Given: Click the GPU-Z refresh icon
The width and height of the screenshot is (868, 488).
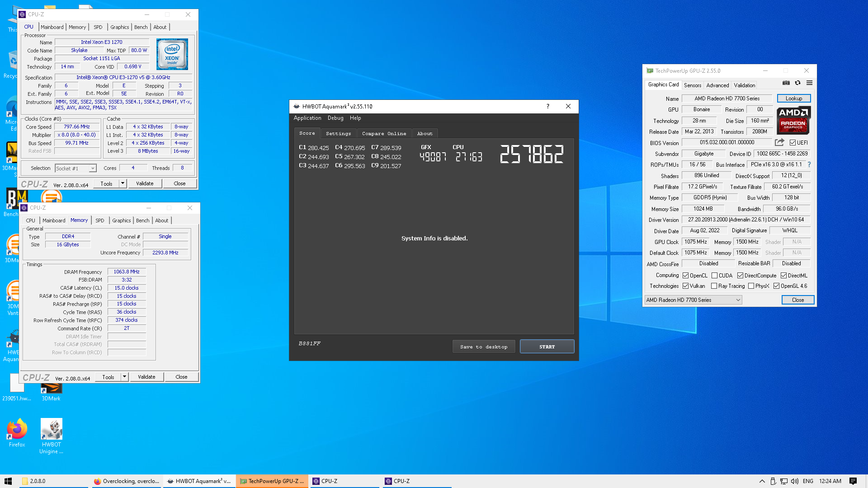Looking at the screenshot, I should (x=798, y=83).
